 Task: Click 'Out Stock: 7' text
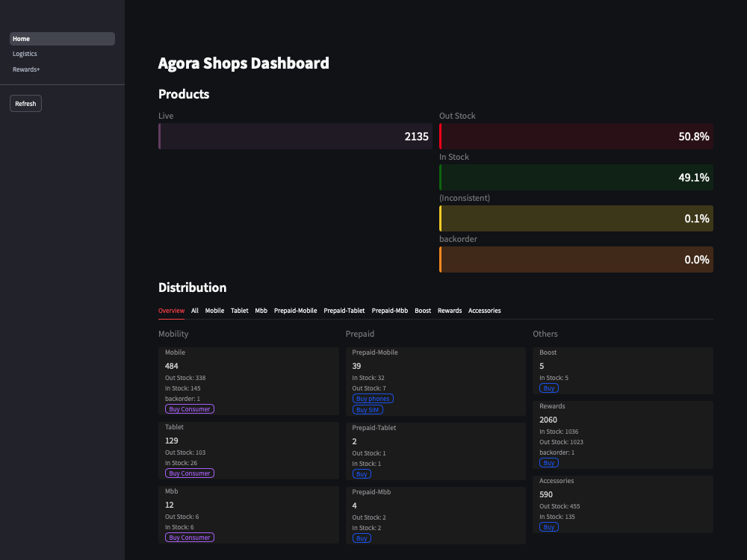[369, 388]
